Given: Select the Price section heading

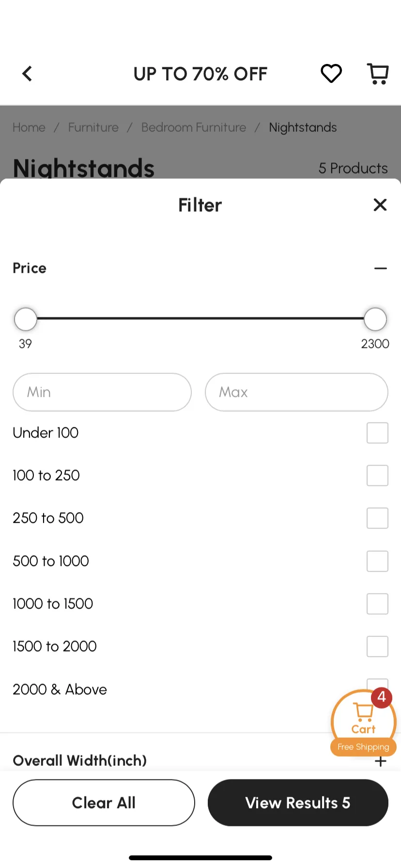Looking at the screenshot, I should click(30, 268).
